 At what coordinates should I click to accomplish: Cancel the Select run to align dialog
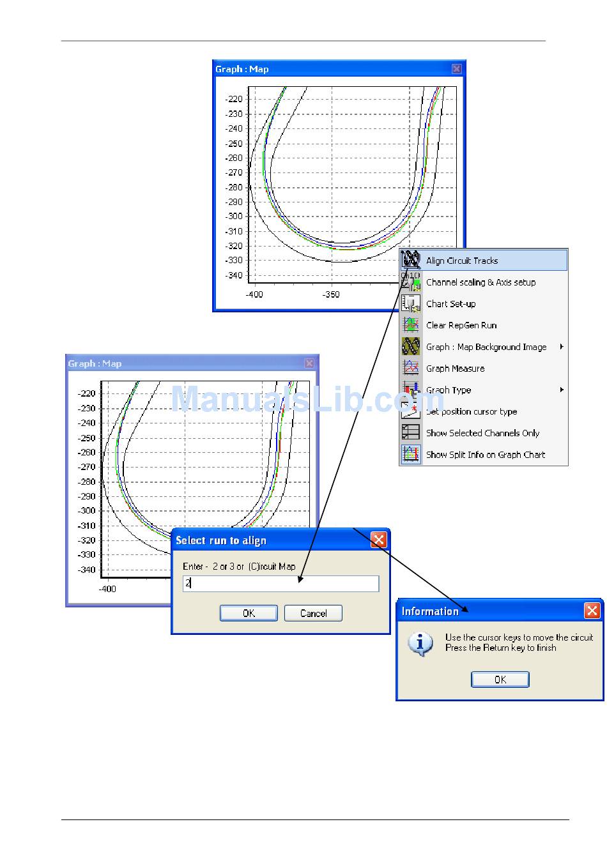(313, 613)
